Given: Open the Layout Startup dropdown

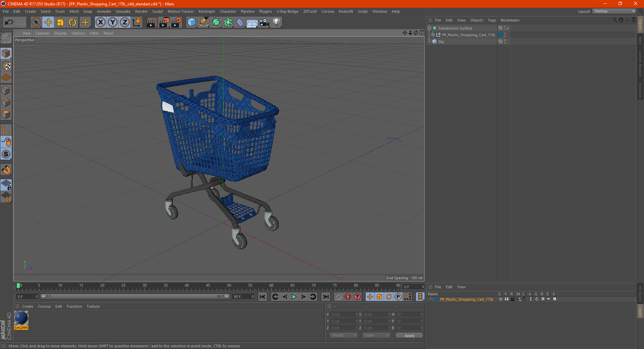Looking at the screenshot, I should pos(614,11).
